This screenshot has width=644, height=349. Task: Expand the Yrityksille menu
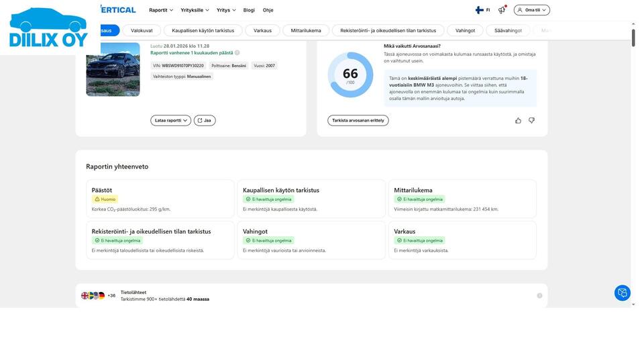point(195,10)
